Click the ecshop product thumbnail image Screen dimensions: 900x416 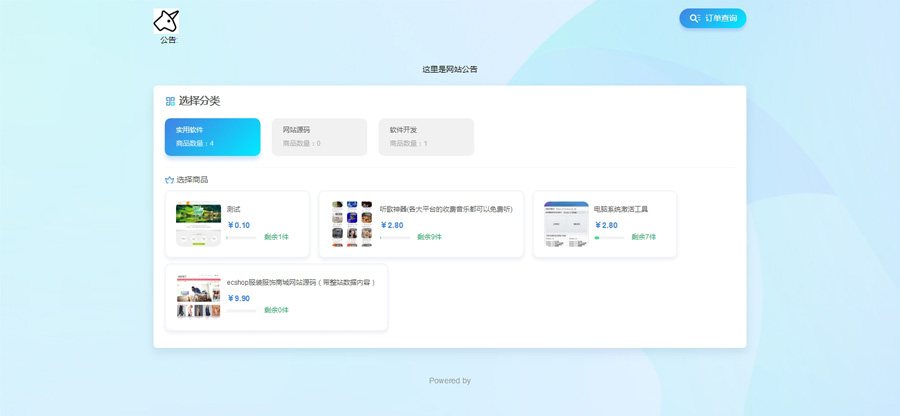[x=198, y=296]
